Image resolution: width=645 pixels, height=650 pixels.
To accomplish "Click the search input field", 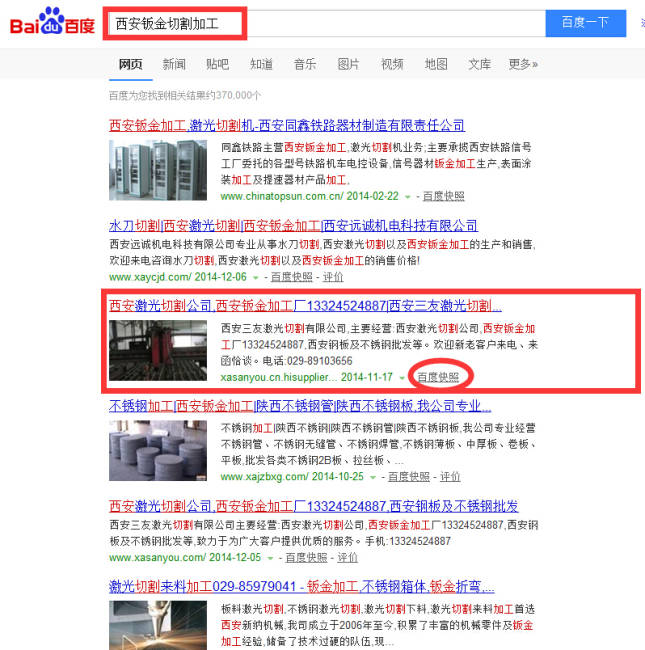I will click(x=326, y=24).
